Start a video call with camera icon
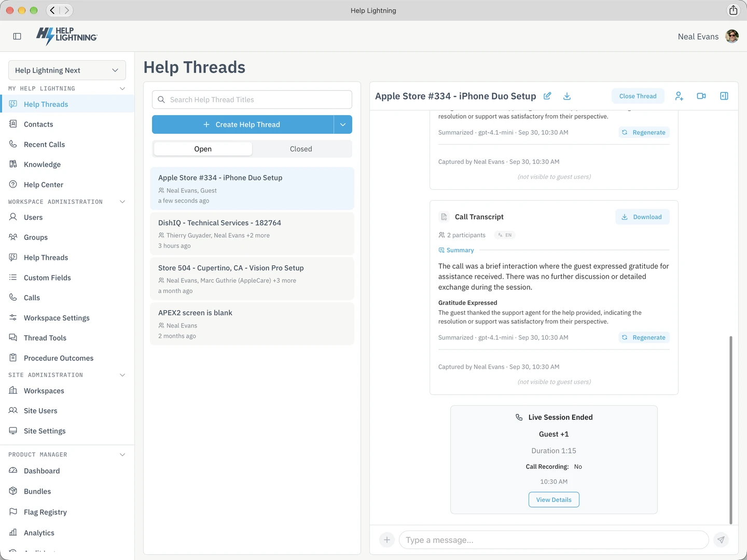747x560 pixels. (x=701, y=96)
